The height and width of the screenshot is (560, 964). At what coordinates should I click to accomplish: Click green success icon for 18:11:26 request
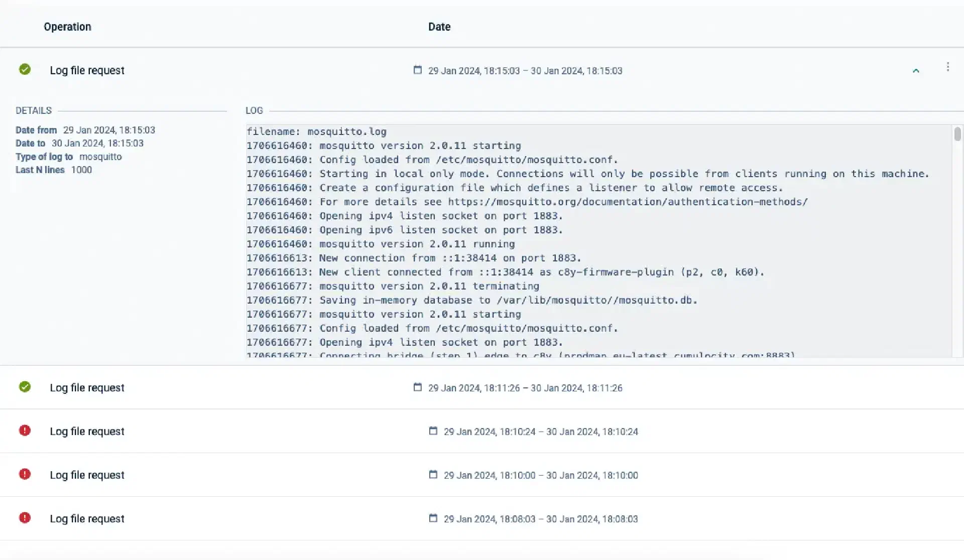pos(25,387)
